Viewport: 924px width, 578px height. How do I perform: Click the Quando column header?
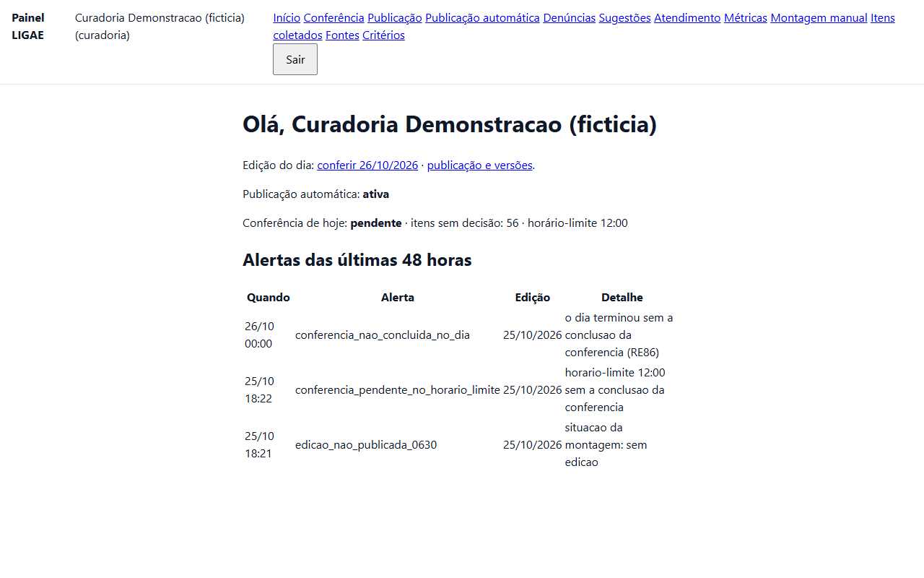click(269, 297)
